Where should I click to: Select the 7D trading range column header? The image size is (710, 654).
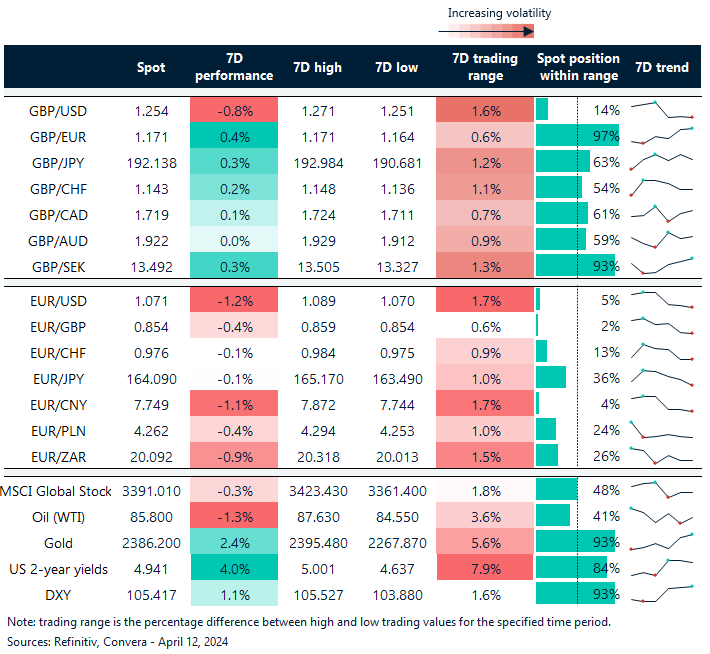click(x=483, y=67)
